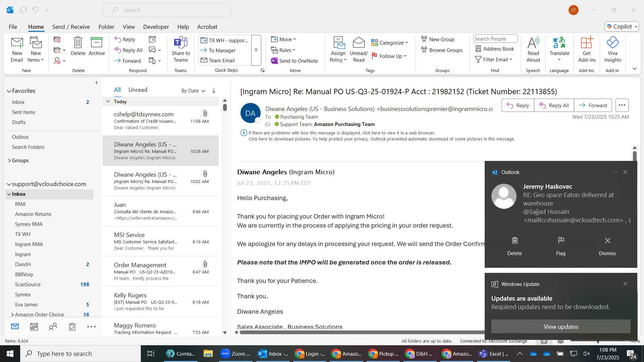644x362 pixels.
Task: Click the Search People input field
Action: [x=495, y=39]
